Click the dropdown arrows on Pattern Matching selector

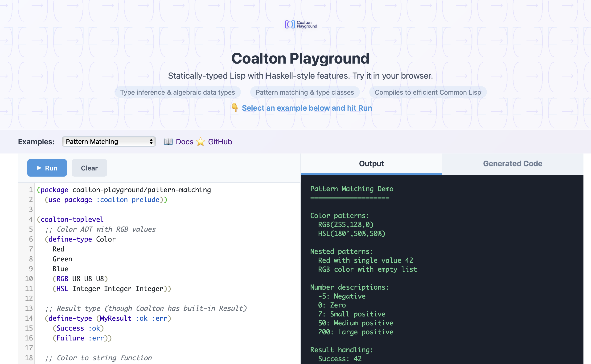coord(151,142)
